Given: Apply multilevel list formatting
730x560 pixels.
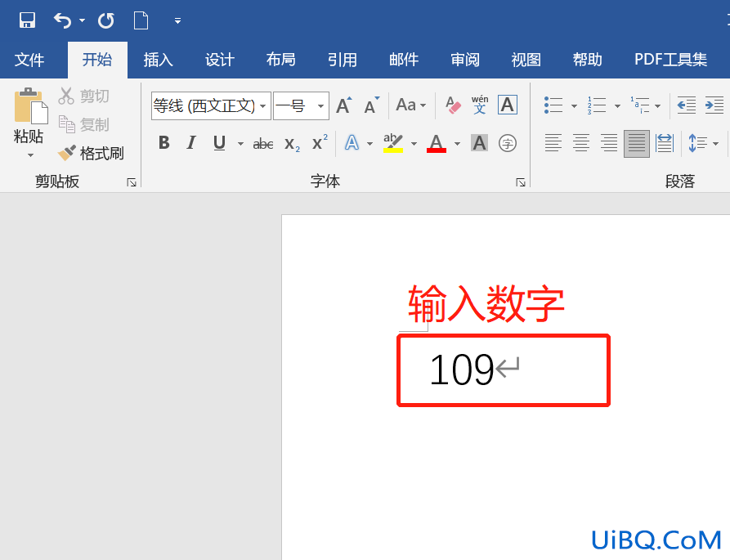Looking at the screenshot, I should pyautogui.click(x=640, y=105).
